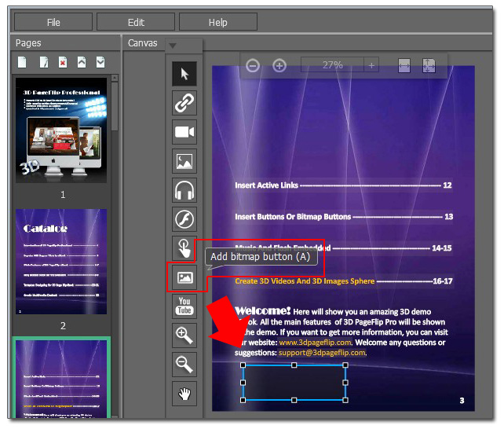Click the plus stepper beside 27%
This screenshot has width=504, height=429.
pos(371,65)
